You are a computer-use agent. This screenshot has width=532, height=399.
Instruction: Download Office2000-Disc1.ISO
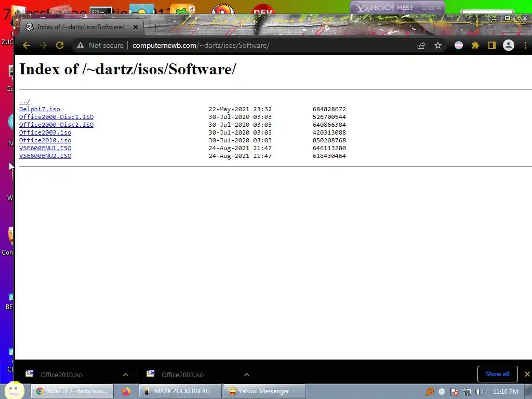coord(56,117)
